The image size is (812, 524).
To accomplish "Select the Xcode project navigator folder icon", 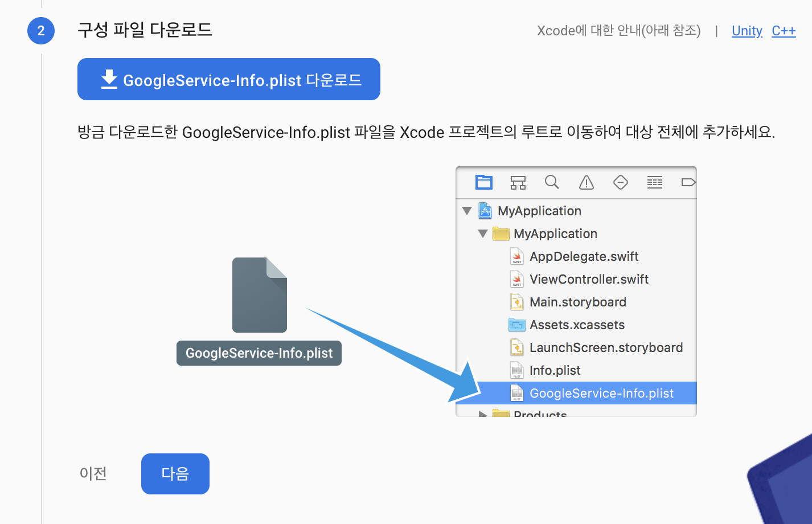I will (484, 182).
